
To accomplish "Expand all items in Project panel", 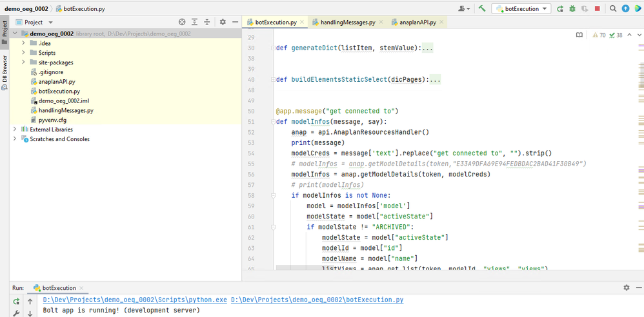I will (195, 22).
